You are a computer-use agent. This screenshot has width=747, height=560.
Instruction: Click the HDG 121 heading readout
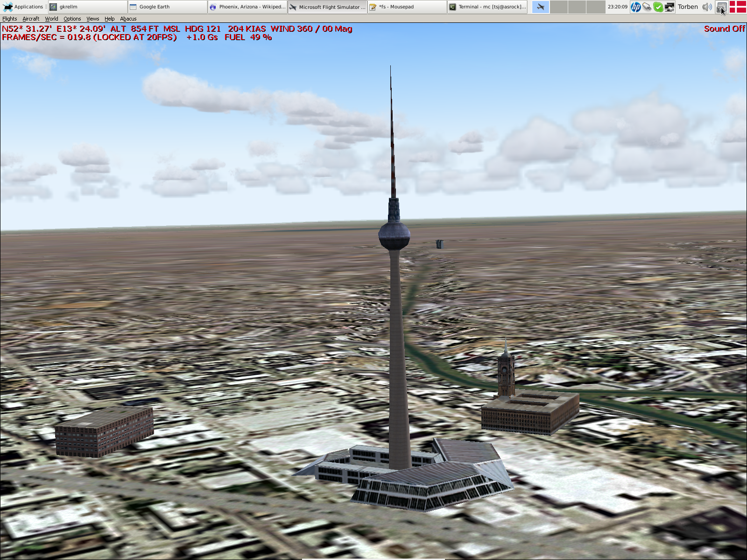203,28
